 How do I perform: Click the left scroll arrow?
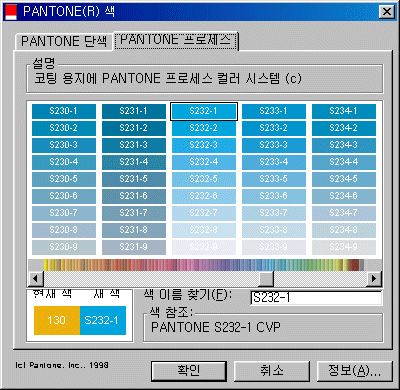36,278
